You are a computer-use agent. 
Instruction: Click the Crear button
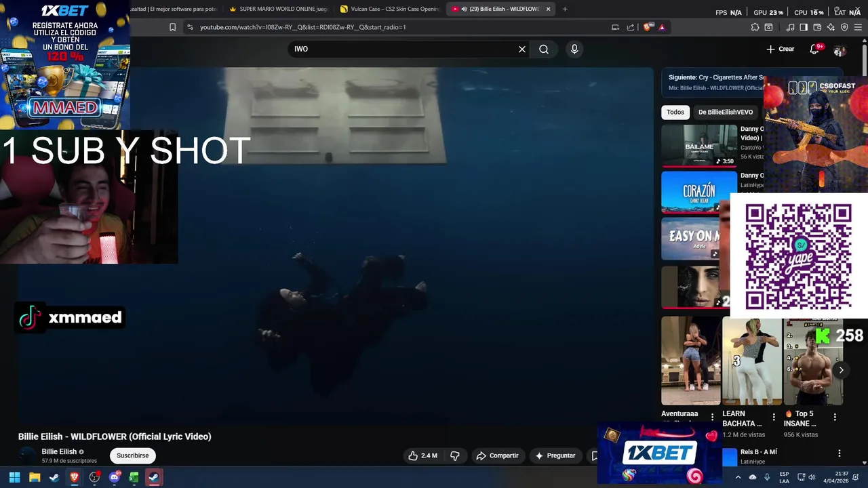click(x=780, y=49)
